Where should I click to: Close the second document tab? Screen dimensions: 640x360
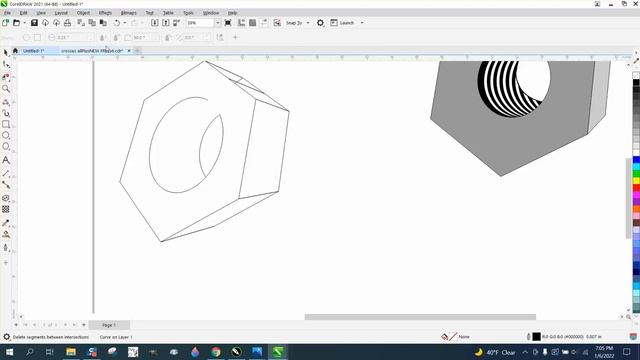pos(129,51)
